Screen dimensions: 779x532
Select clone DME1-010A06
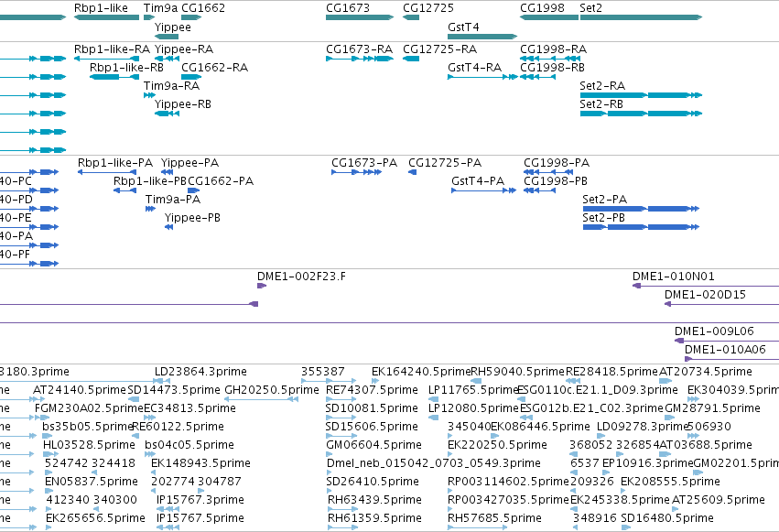pyautogui.click(x=731, y=359)
